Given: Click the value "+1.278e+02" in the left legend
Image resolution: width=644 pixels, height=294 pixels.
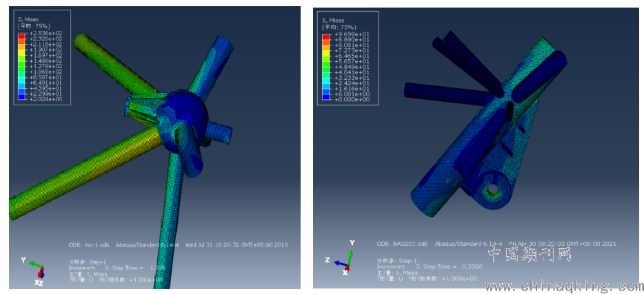Looking at the screenshot, I should (x=46, y=66).
